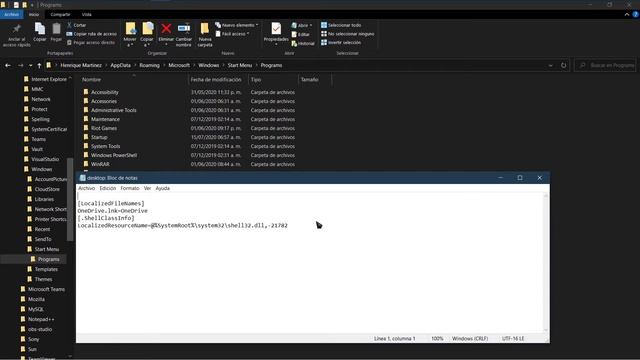Open the recent locations dropdown arrow
The height and width of the screenshot is (360, 640).
[31, 65]
